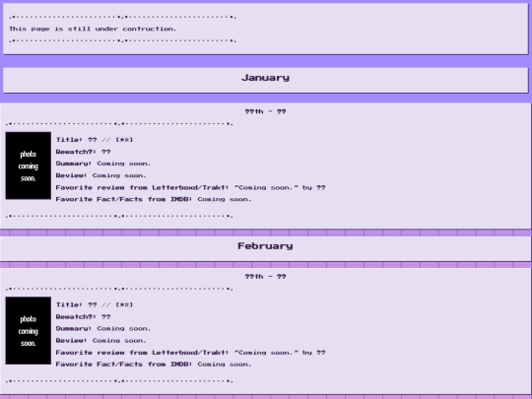The image size is (532, 399).
Task: Open the February photo coming soon placeholder
Action: point(29,330)
